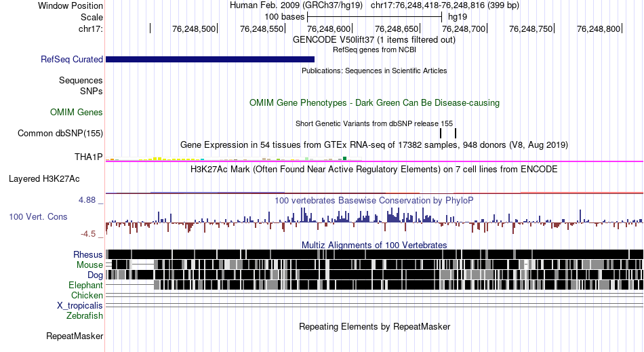Click the THA1P GTEx expression label
The height and width of the screenshot is (352, 644).
point(89,157)
